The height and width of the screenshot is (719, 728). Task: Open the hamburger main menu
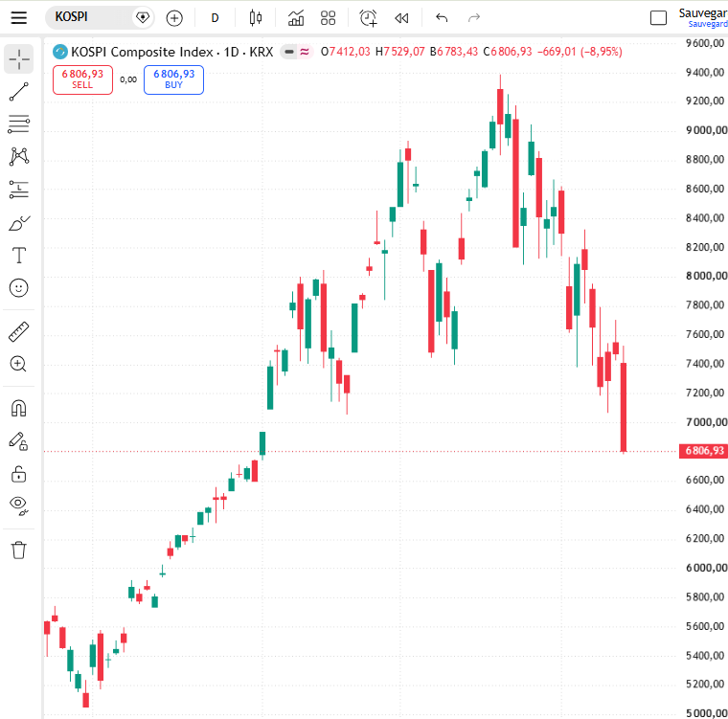18,18
